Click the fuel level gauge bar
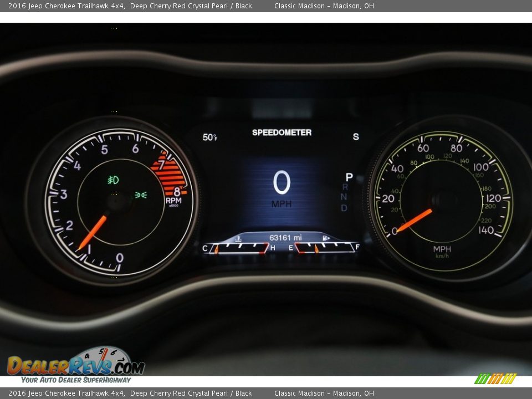 click(x=325, y=248)
